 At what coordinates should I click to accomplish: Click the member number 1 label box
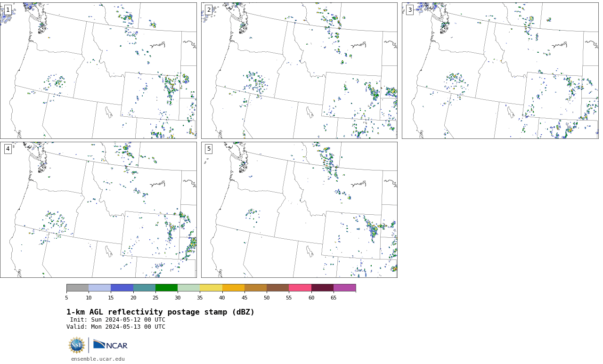8,10
